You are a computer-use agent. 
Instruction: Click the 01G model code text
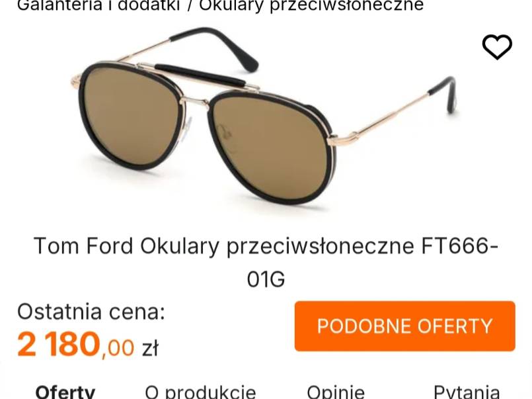click(x=266, y=279)
